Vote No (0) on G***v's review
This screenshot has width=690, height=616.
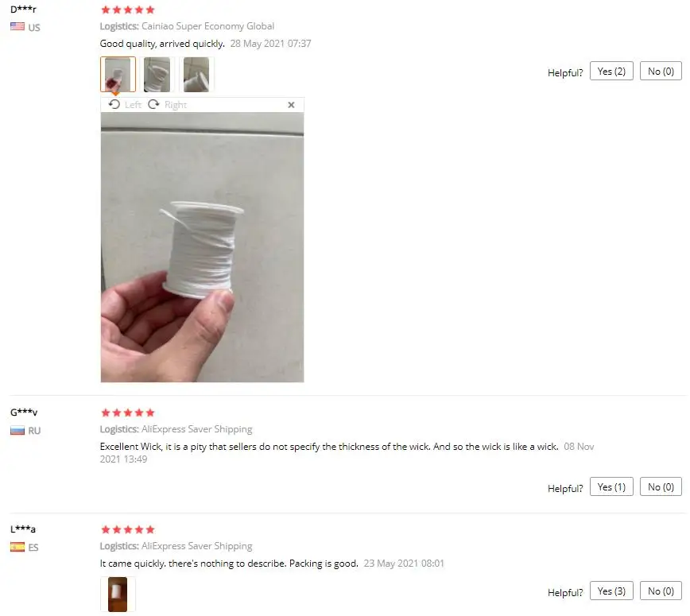(661, 486)
